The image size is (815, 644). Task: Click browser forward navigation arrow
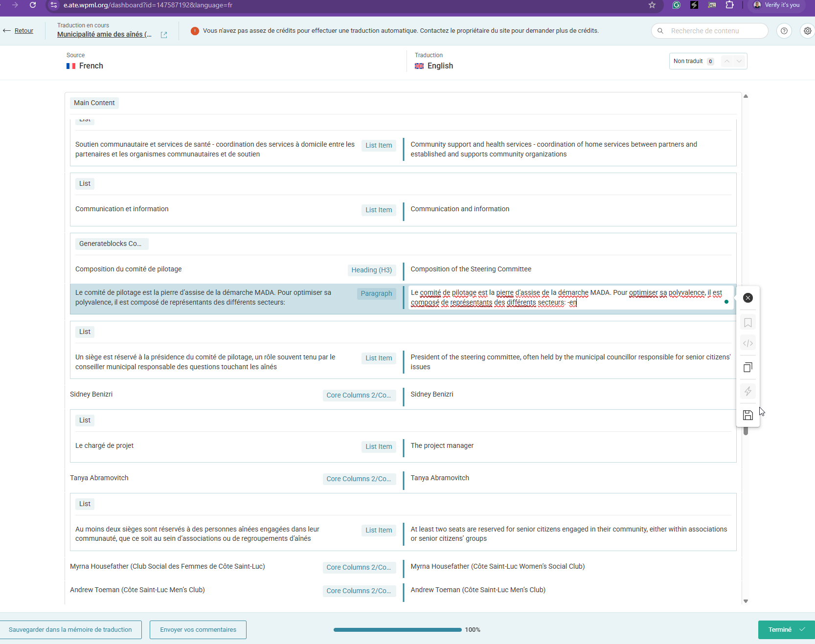click(x=15, y=5)
